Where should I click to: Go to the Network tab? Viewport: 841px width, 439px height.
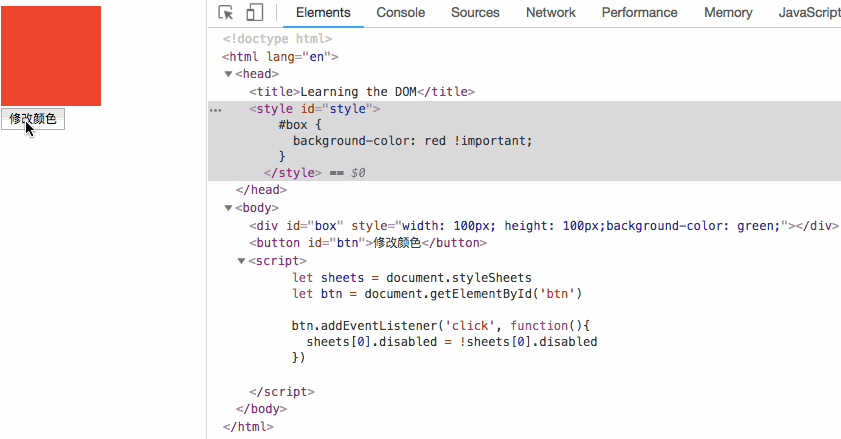(550, 13)
